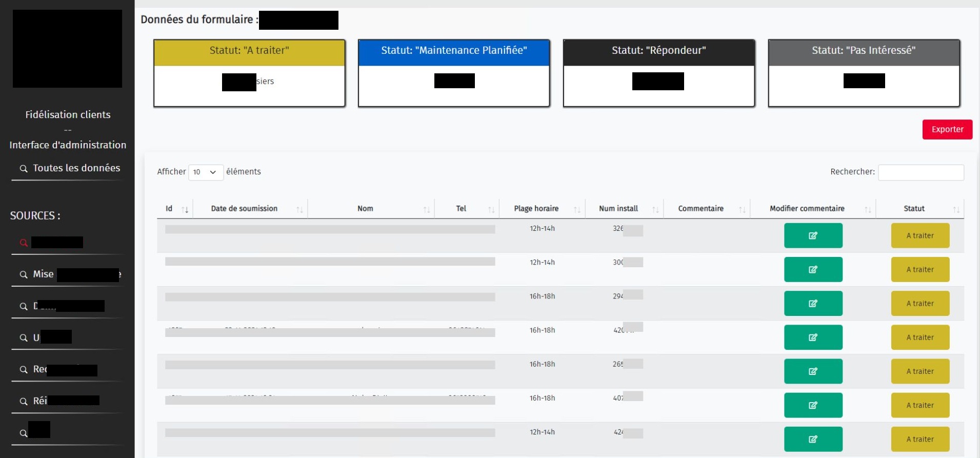Edit comment for install 407 row

click(x=813, y=405)
